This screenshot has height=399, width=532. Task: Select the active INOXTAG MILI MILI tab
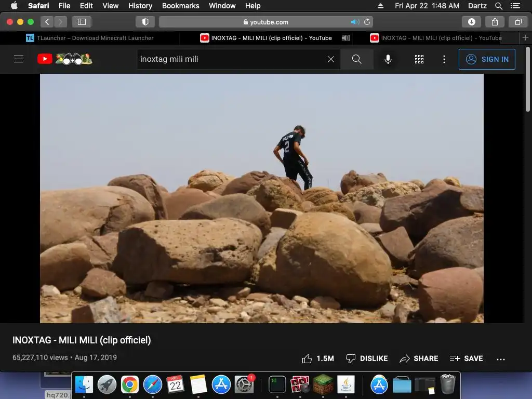266,38
